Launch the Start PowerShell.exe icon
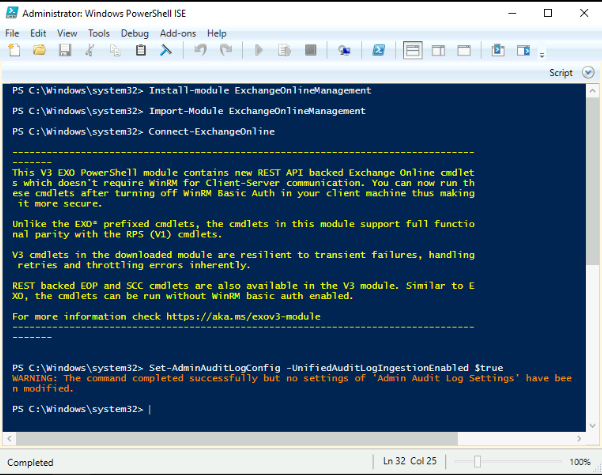 pyautogui.click(x=380, y=49)
